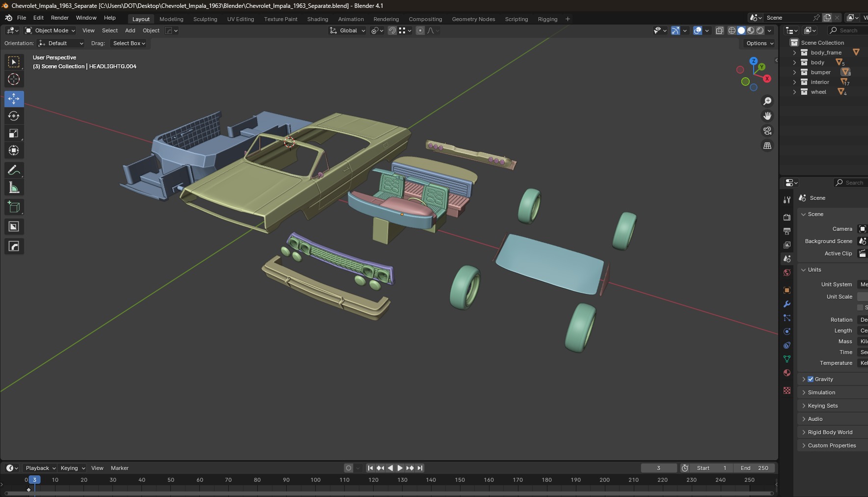Open the viewport Options dropdown

click(759, 43)
